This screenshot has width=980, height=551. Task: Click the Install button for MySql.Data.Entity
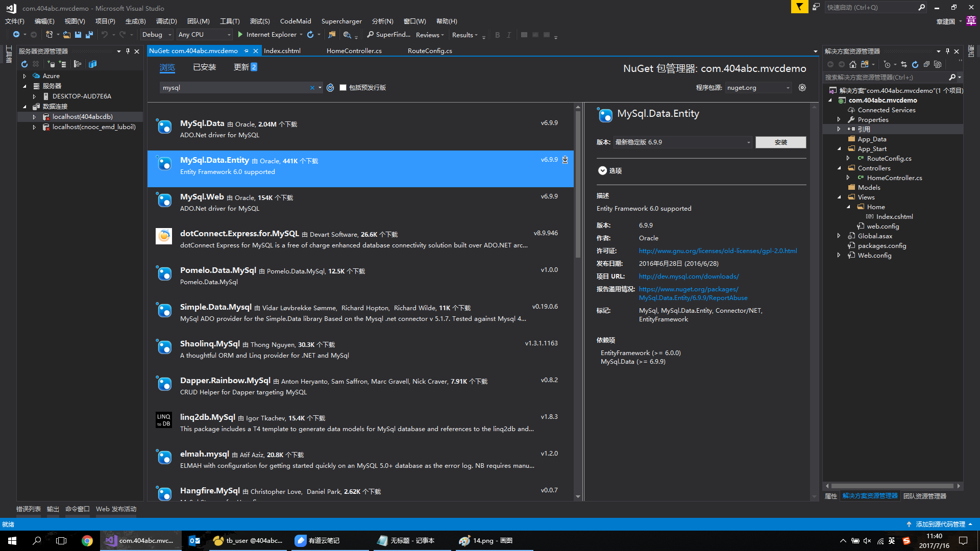point(780,142)
